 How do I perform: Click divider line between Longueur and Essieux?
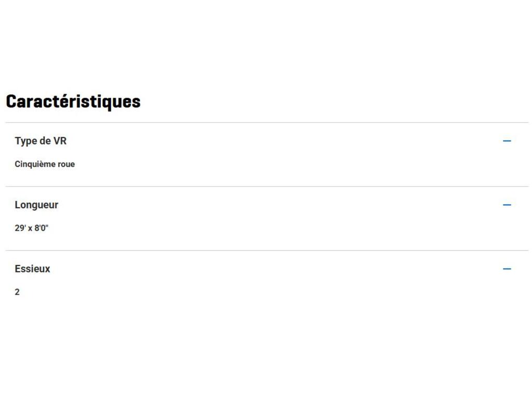click(266, 250)
